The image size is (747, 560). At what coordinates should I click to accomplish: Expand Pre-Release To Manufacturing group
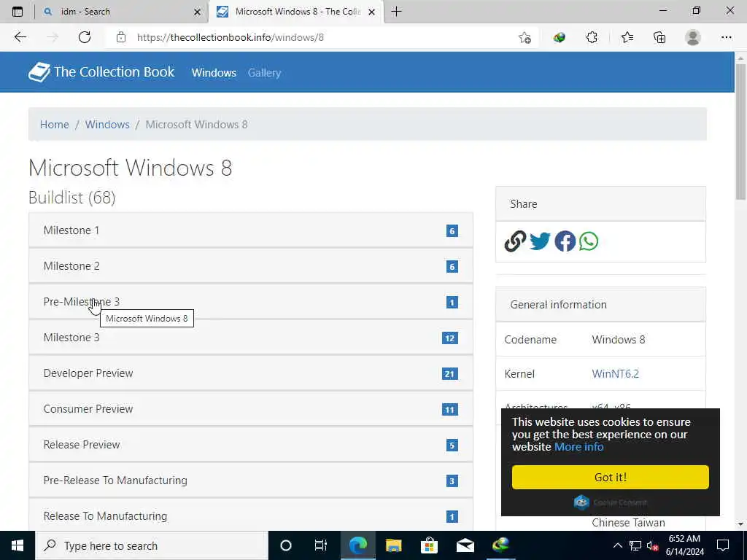point(251,481)
